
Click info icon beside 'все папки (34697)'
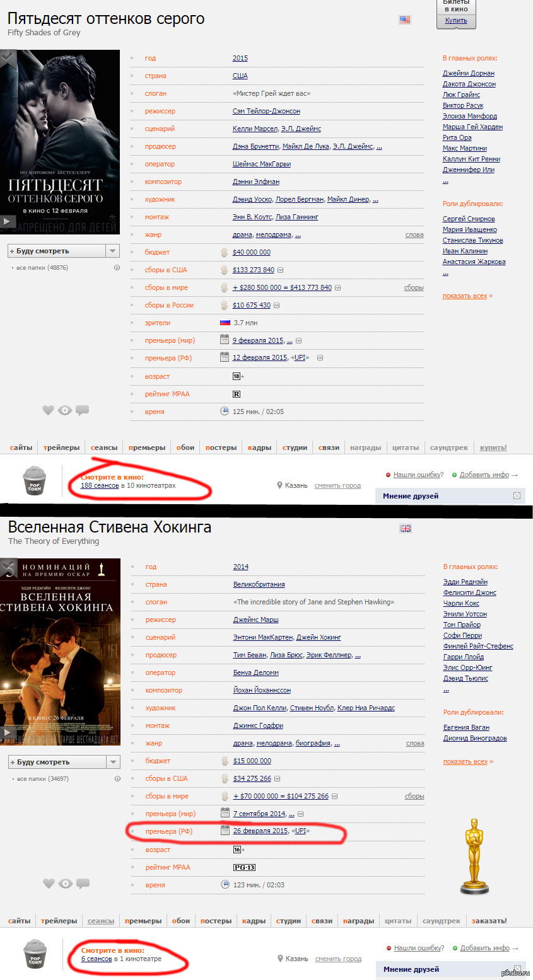click(117, 778)
